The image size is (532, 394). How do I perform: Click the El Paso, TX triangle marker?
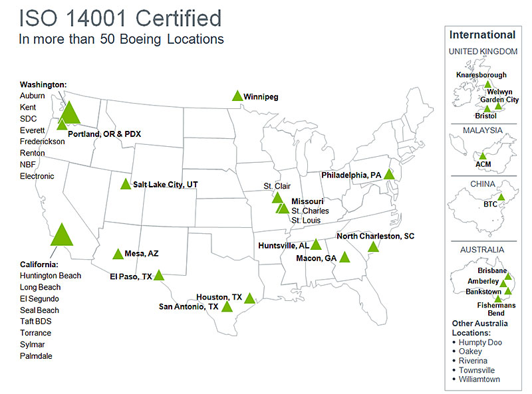(159, 275)
